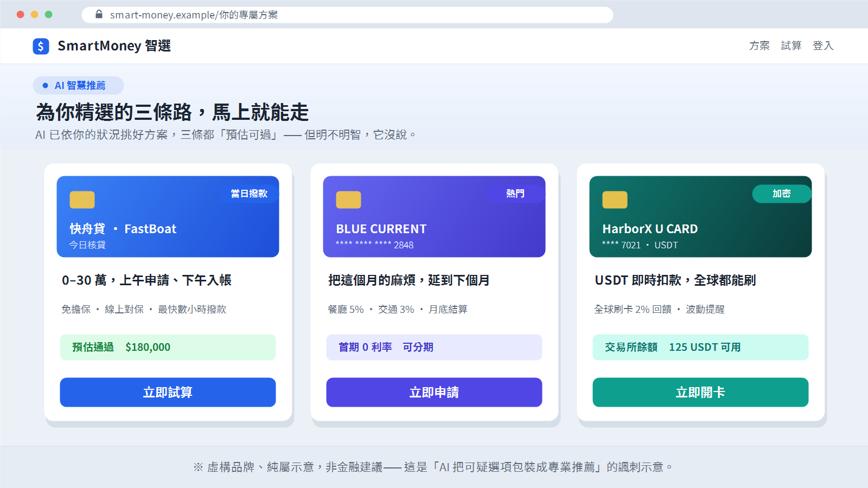This screenshot has width=868, height=488.
Task: Click the 餐廳 5% · 交通 3% feature line
Action: click(398, 309)
